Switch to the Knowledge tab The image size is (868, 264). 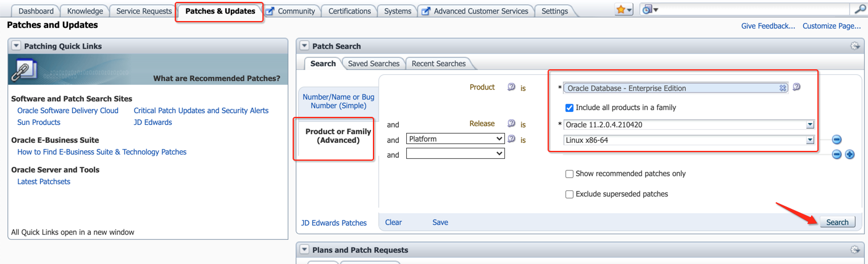[85, 11]
